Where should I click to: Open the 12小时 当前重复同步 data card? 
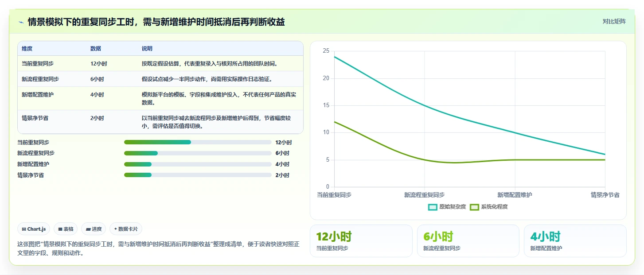tap(361, 241)
